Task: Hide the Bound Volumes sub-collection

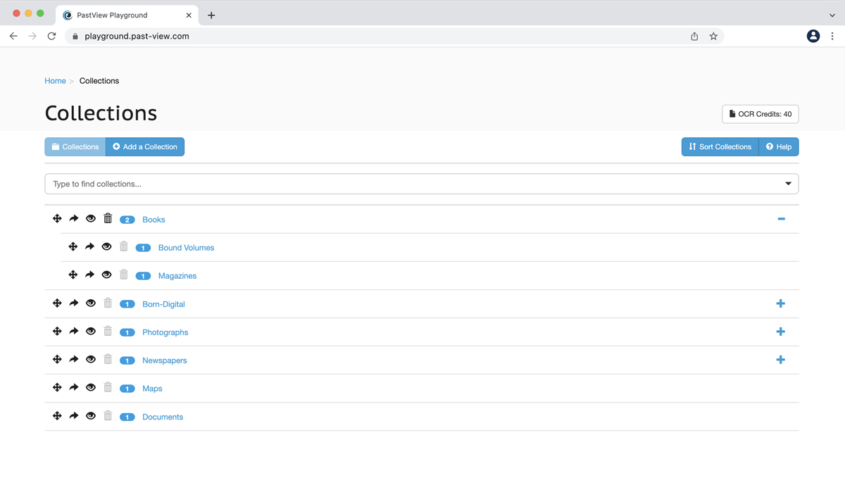Action: (x=106, y=247)
